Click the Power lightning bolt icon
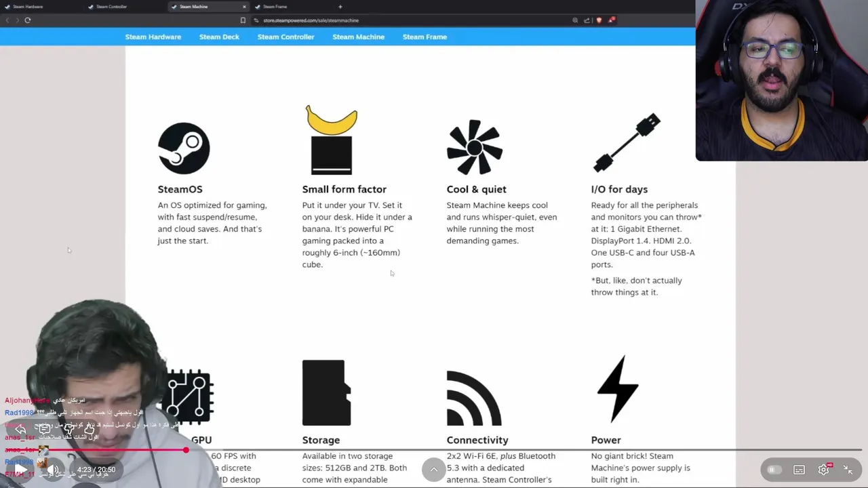The width and height of the screenshot is (868, 488). click(618, 390)
